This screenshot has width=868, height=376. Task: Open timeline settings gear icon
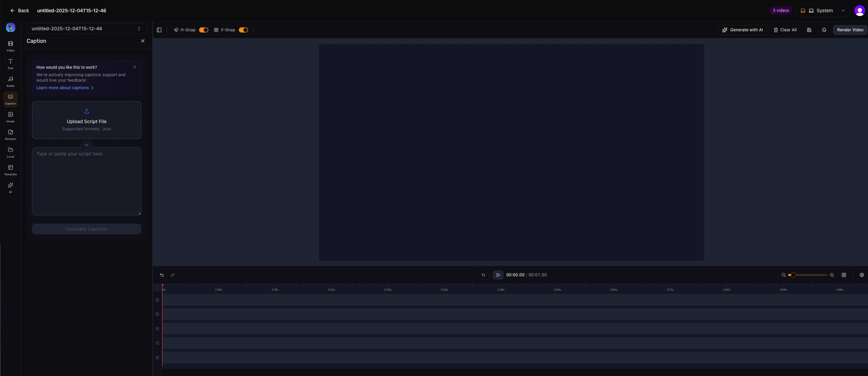click(x=862, y=275)
